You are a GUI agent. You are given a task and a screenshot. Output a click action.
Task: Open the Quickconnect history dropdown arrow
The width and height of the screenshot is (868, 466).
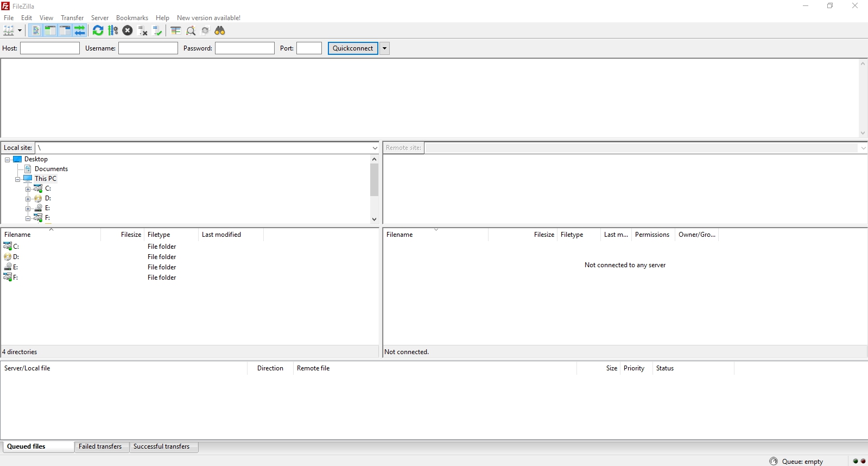tap(384, 48)
